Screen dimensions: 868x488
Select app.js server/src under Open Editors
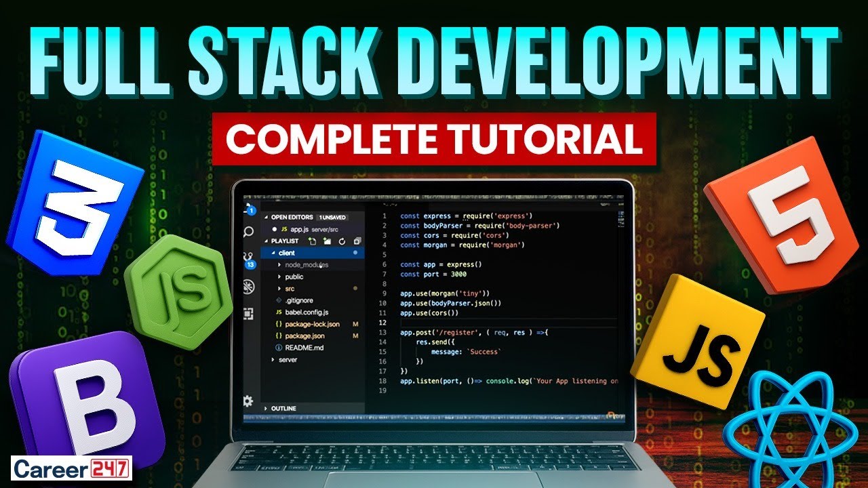pyautogui.click(x=313, y=230)
